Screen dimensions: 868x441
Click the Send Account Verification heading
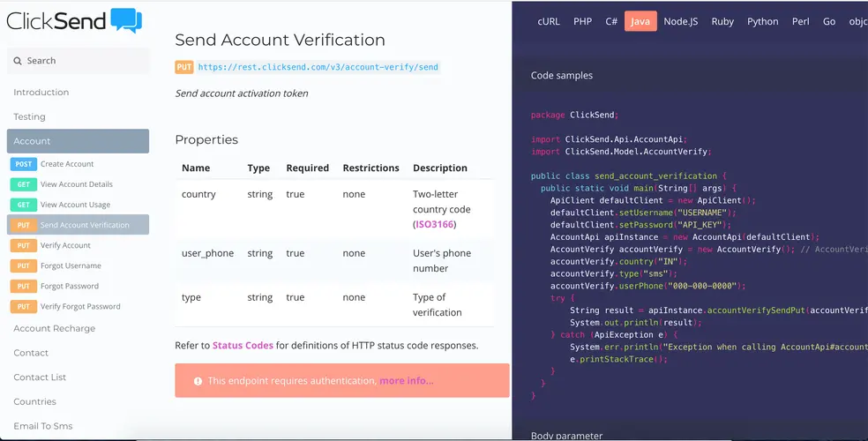tap(281, 40)
